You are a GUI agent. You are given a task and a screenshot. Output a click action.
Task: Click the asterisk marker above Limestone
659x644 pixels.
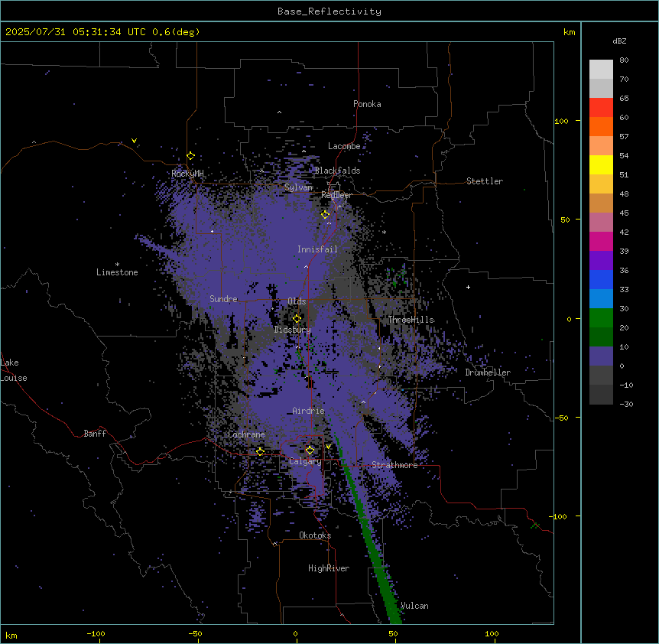coord(117,265)
